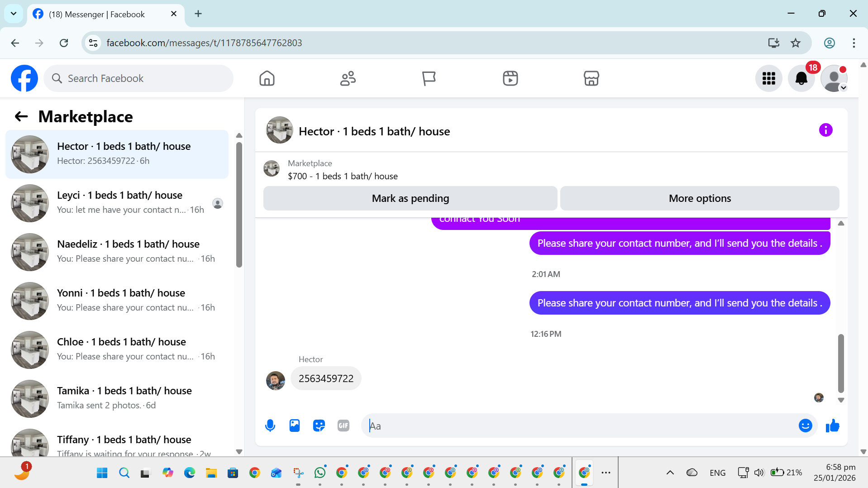868x488 pixels.
Task: Click the chat header title Hector
Action: pos(374,131)
